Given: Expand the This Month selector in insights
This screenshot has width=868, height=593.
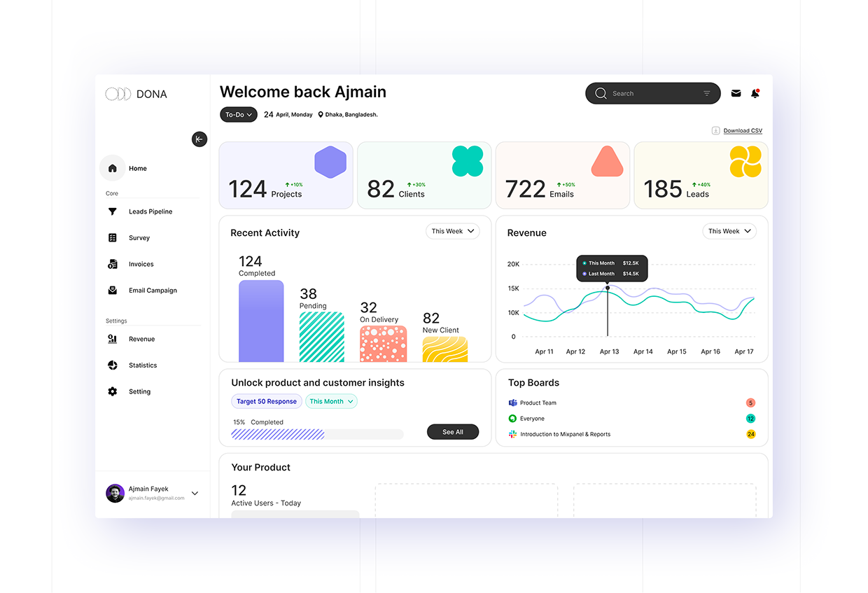Looking at the screenshot, I should click(x=331, y=401).
